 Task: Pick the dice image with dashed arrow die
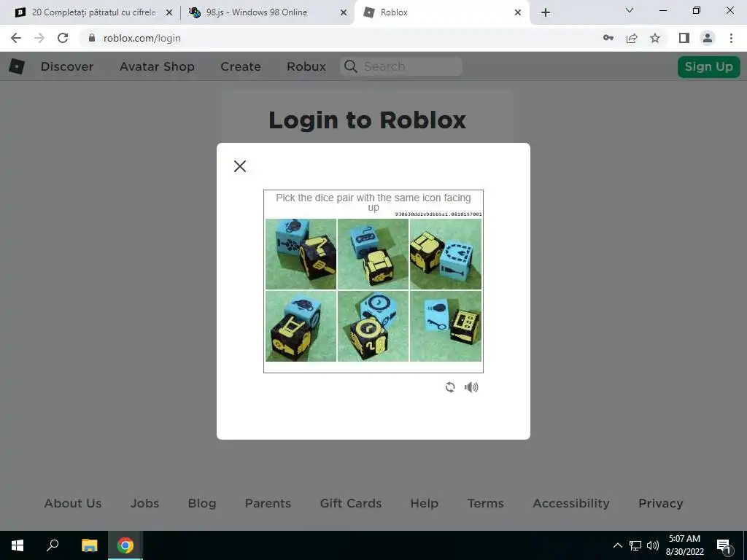tap(446, 254)
